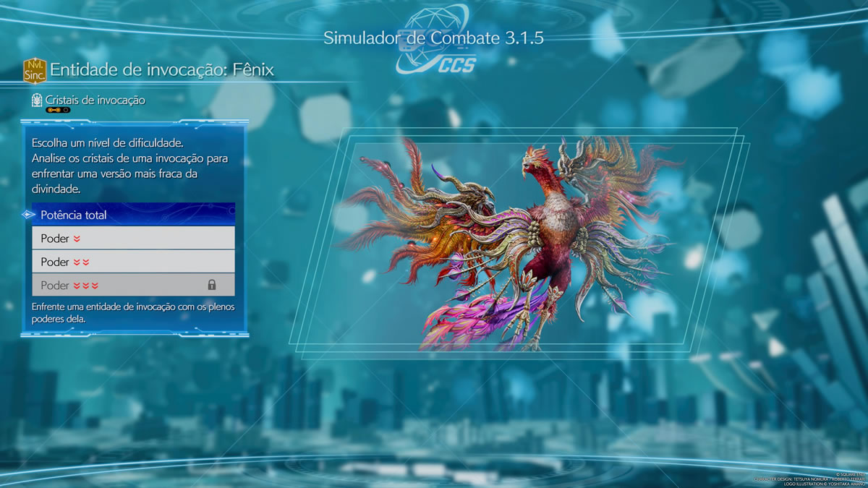Click the 'Entidade de invocação: Fênix' heading
Image resolution: width=868 pixels, height=488 pixels.
[162, 70]
